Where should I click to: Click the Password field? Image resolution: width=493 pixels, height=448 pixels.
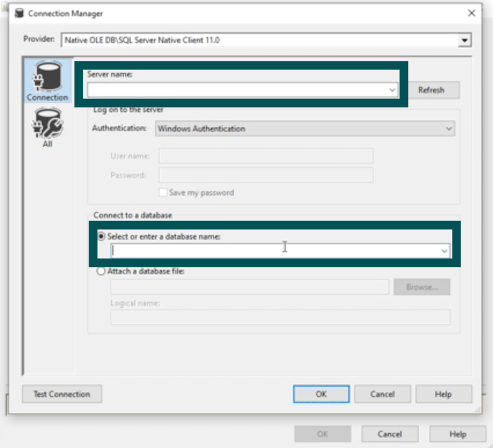[x=266, y=175]
